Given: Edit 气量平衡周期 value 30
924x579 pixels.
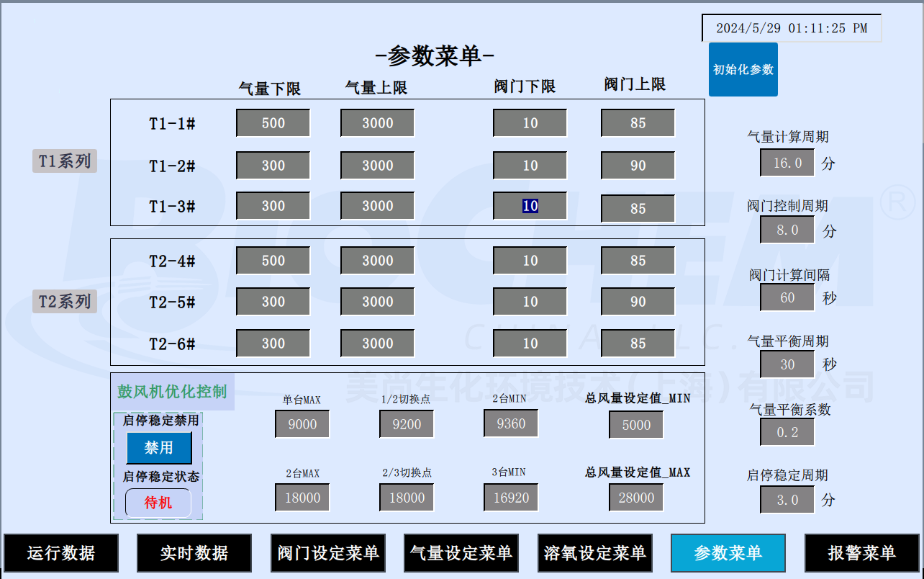Looking at the screenshot, I should [x=787, y=364].
